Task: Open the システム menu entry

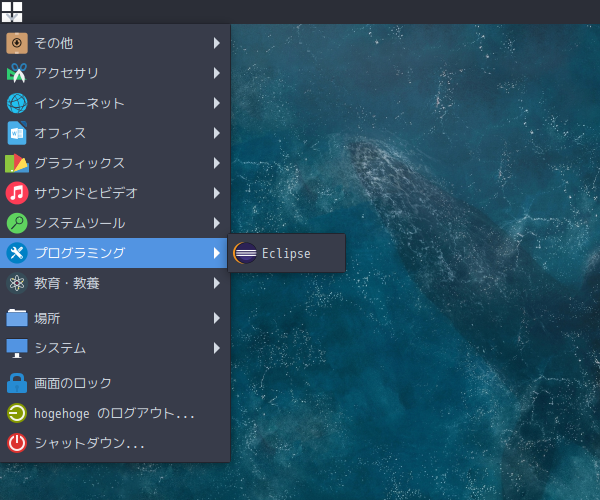Action: pyautogui.click(x=114, y=348)
